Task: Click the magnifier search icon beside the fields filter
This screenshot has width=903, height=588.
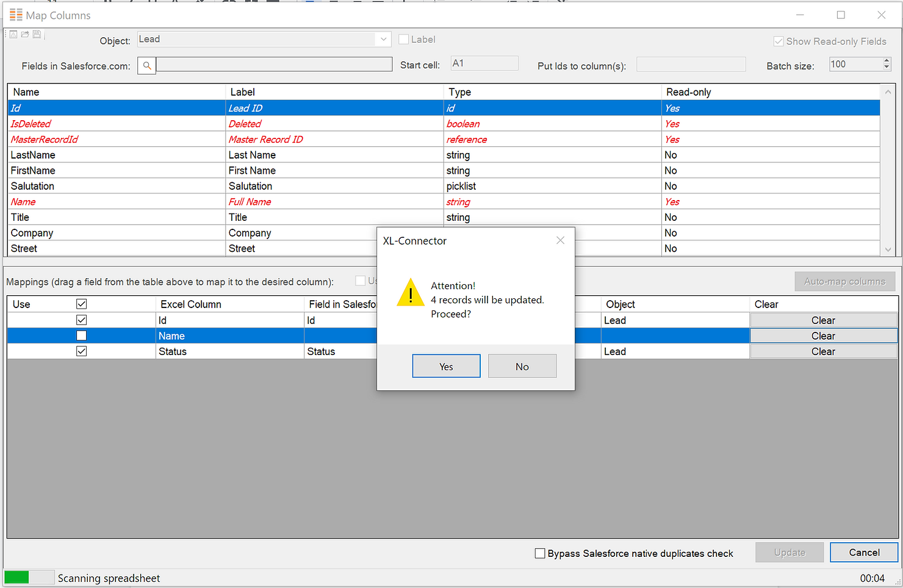Action: click(147, 65)
